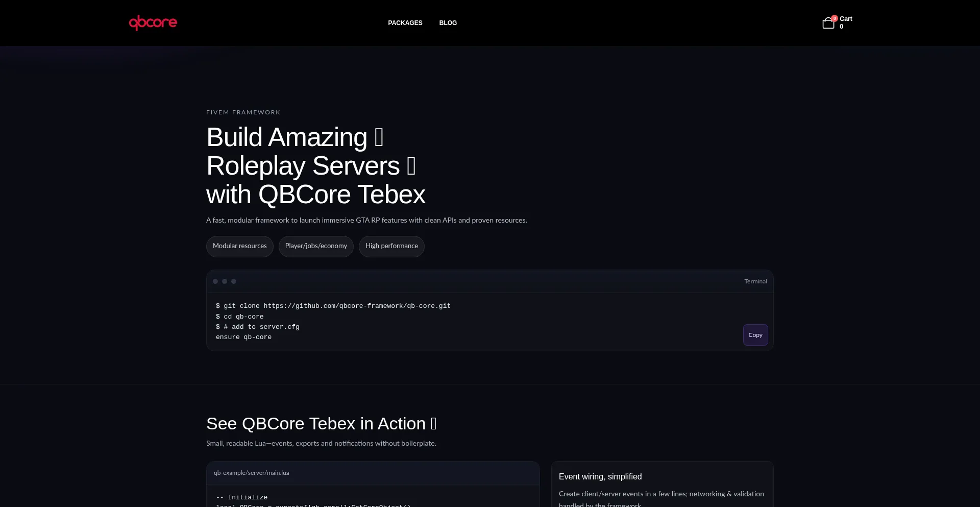Select the "Modular resources" pill
Image resolution: width=980 pixels, height=507 pixels.
tap(239, 246)
